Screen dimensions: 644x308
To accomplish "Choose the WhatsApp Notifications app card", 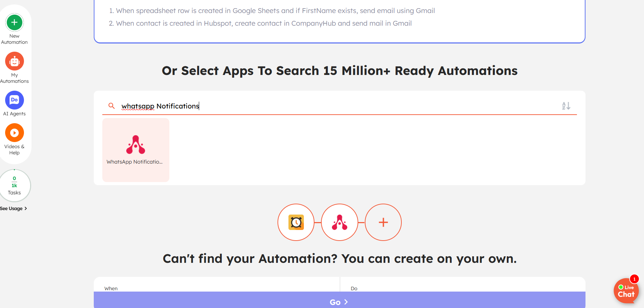I will (x=136, y=150).
